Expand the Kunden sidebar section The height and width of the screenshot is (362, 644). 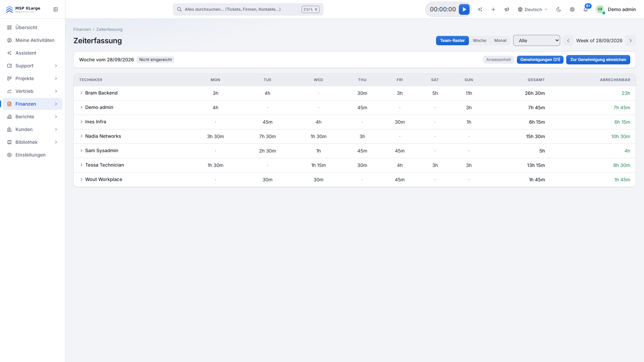[x=33, y=129]
